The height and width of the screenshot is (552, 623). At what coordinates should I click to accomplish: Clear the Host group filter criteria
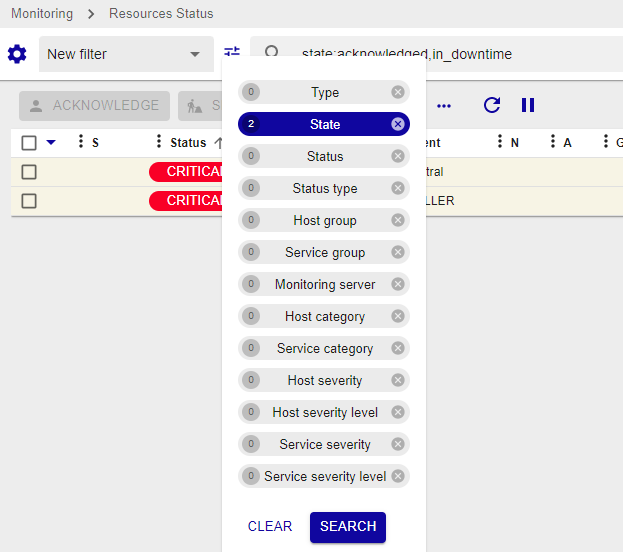click(x=398, y=220)
